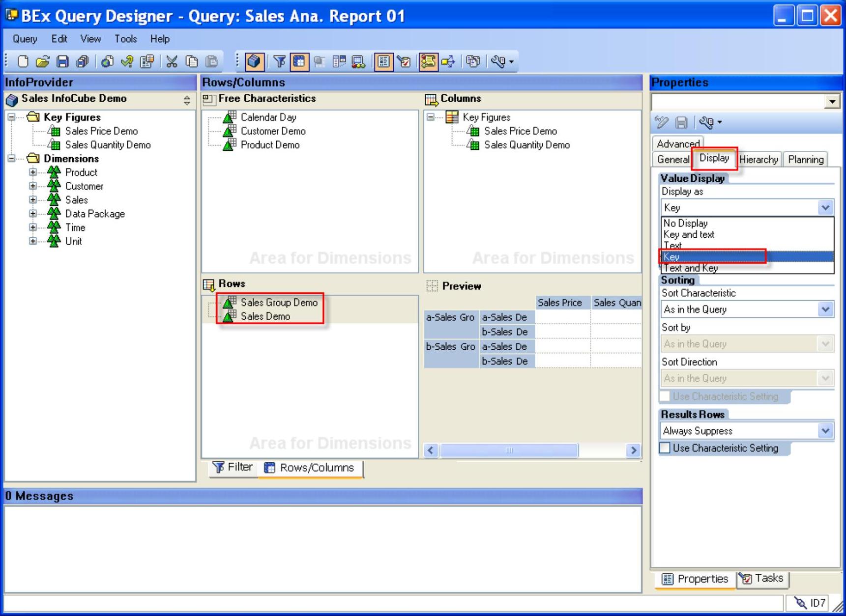Switch to the Planning tab

pyautogui.click(x=806, y=160)
